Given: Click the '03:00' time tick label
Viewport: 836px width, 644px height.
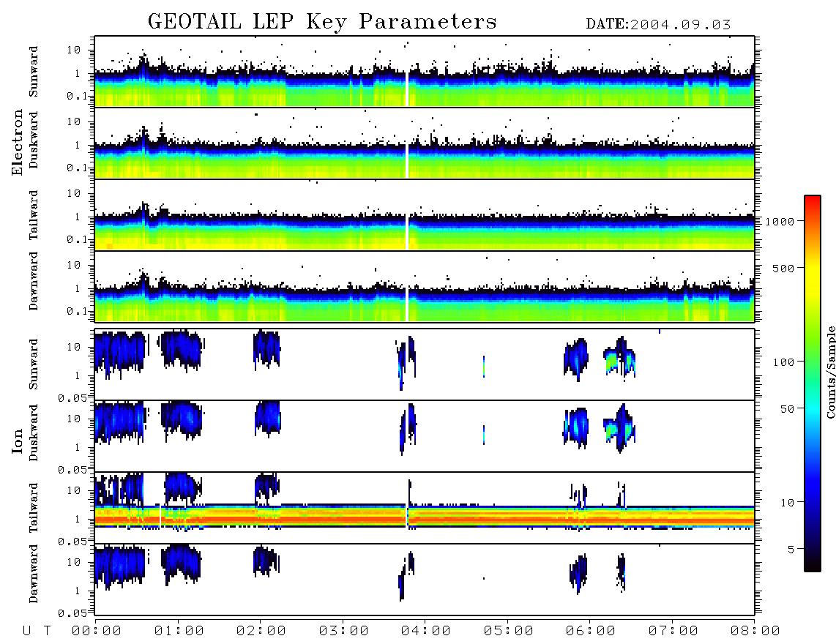Looking at the screenshot, I should click(x=344, y=631).
